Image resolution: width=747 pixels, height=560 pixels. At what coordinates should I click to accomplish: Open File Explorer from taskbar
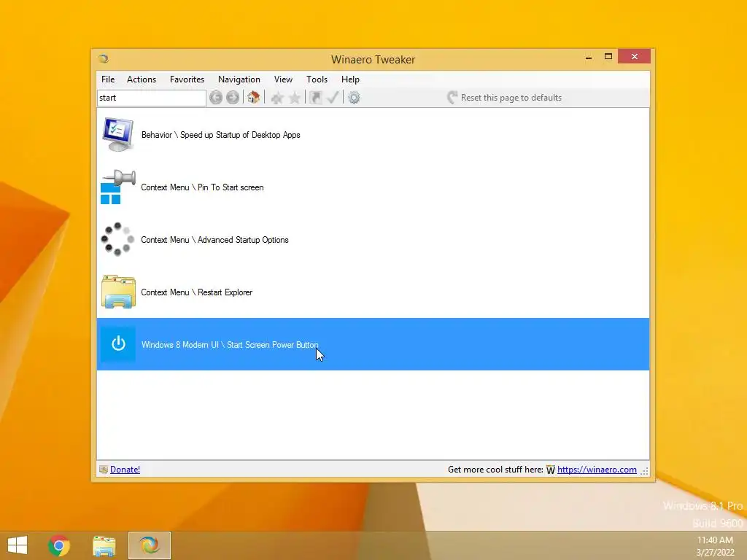click(104, 545)
